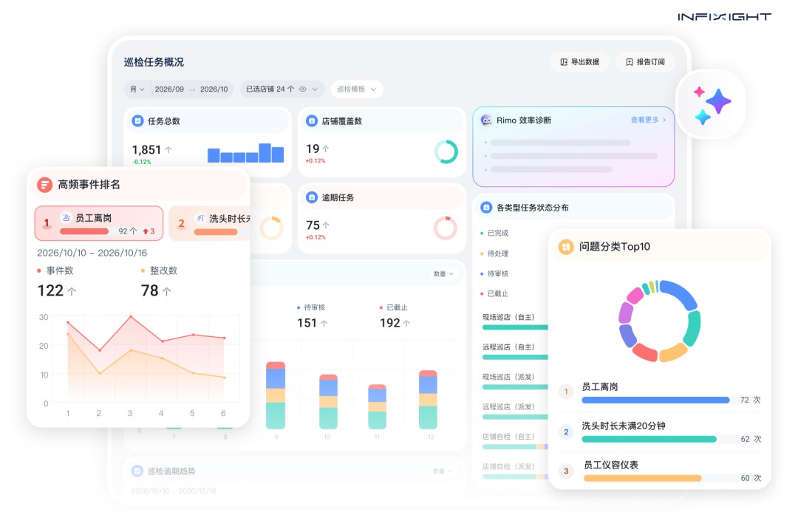
Task: Click the 导出数据 button
Action: point(579,61)
